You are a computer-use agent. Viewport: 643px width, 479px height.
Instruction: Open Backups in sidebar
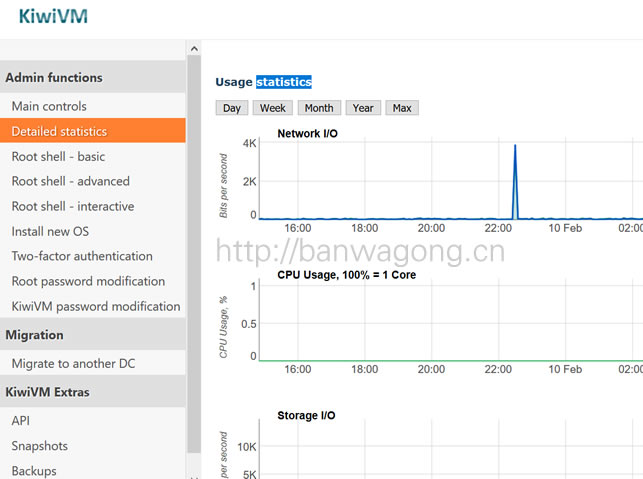tap(34, 470)
